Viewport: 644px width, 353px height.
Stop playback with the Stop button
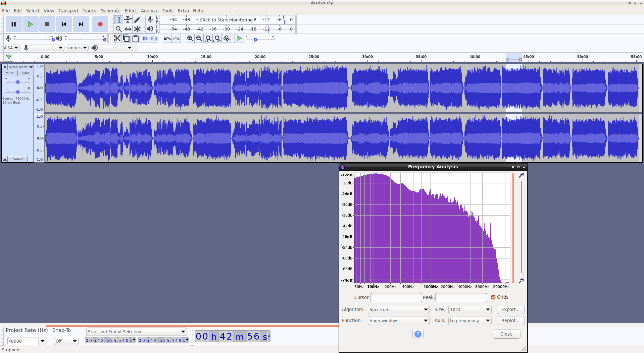[47, 24]
